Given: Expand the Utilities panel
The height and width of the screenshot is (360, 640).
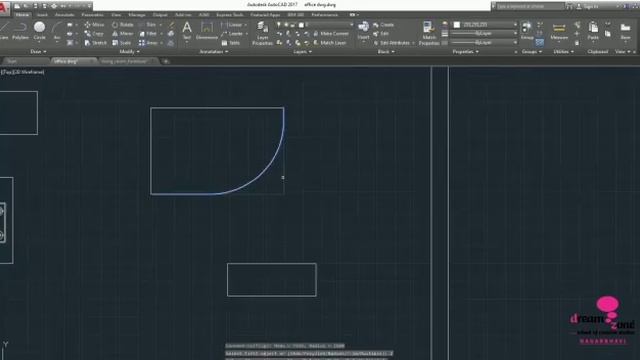Looking at the screenshot, I should coord(564,52).
